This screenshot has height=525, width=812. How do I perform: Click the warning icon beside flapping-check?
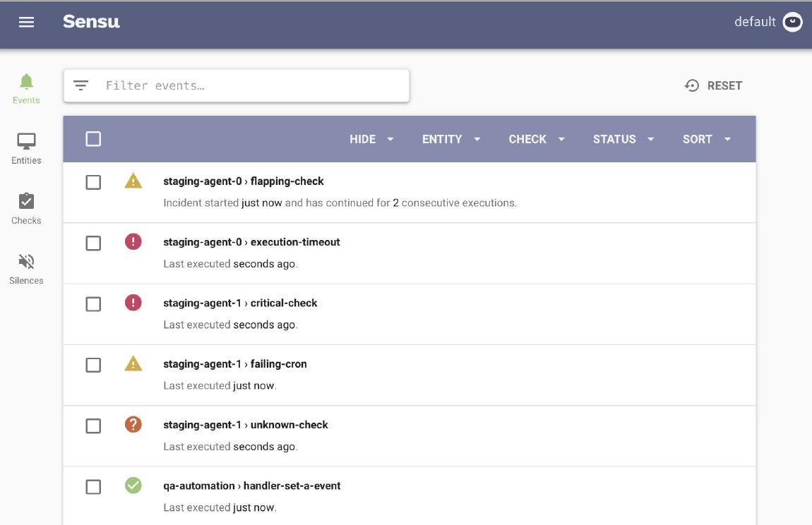[133, 181]
